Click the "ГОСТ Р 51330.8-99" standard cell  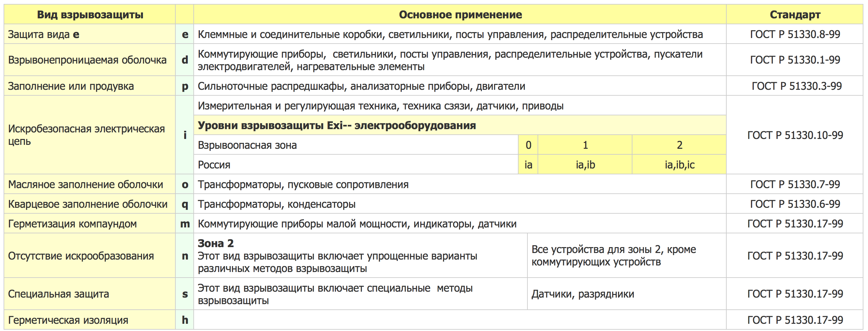(x=794, y=34)
